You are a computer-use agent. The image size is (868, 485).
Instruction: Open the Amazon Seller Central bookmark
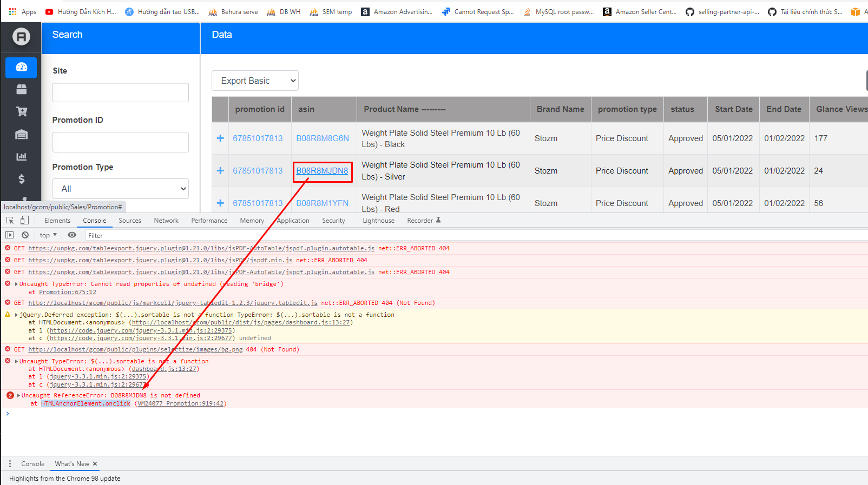click(640, 11)
